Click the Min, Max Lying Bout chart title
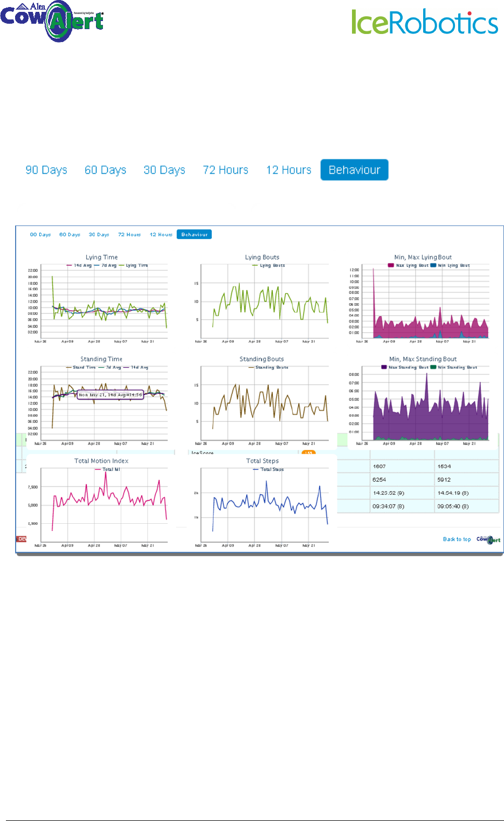Image resolution: width=504 pixels, height=821 pixels. [x=423, y=257]
